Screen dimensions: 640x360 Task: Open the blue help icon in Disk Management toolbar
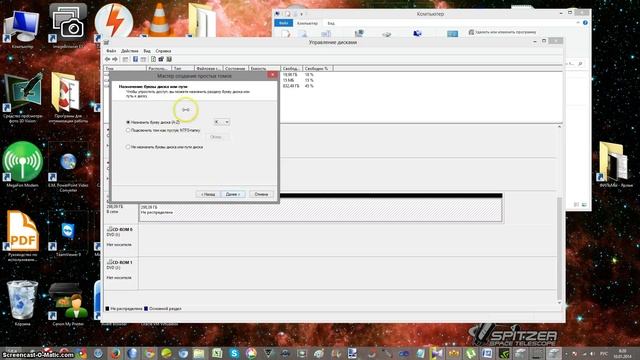[x=136, y=60]
